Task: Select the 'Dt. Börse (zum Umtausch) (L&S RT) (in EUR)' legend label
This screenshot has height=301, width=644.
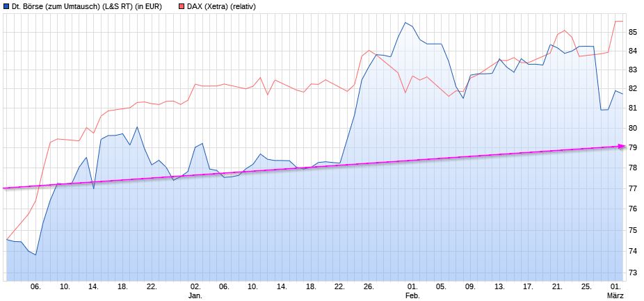Action: coord(87,6)
